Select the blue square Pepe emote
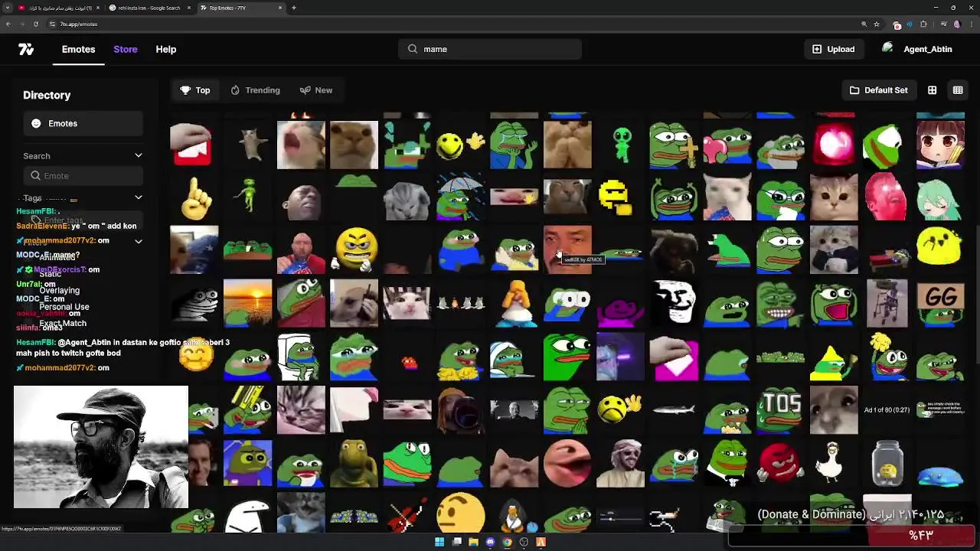Viewport: 980px width, 551px height. coord(247,464)
